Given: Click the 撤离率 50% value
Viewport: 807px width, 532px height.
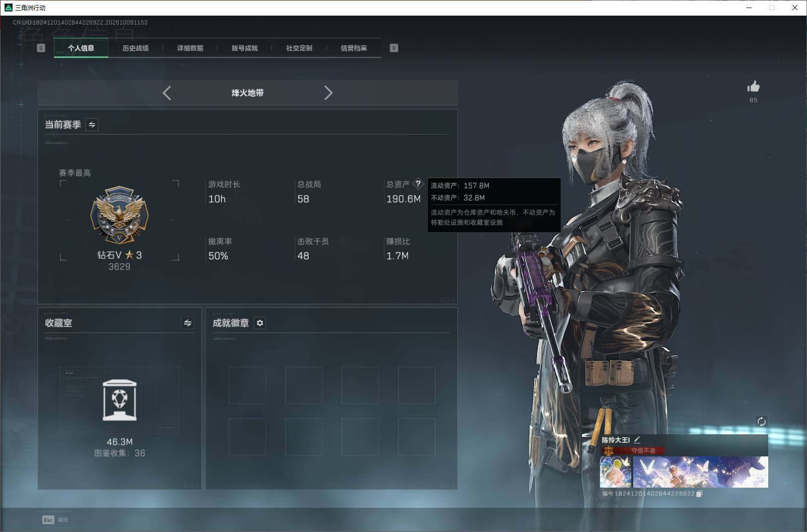Looking at the screenshot, I should 218,256.
